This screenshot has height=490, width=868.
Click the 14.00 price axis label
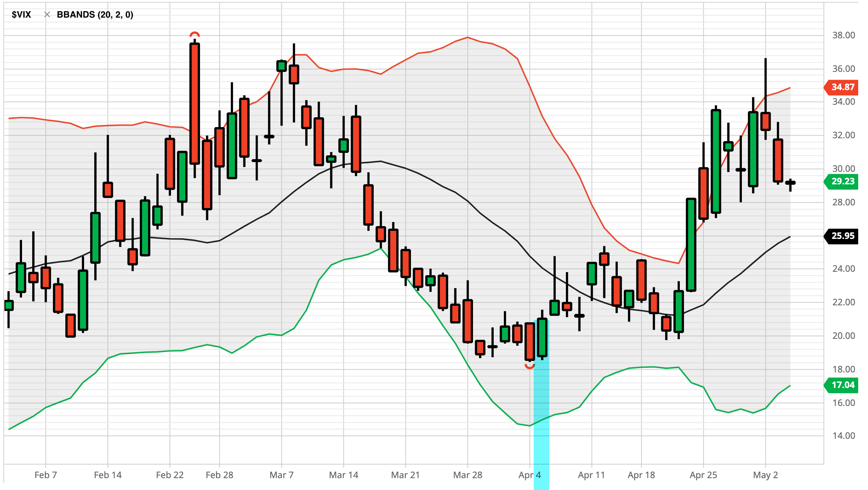tap(843, 436)
